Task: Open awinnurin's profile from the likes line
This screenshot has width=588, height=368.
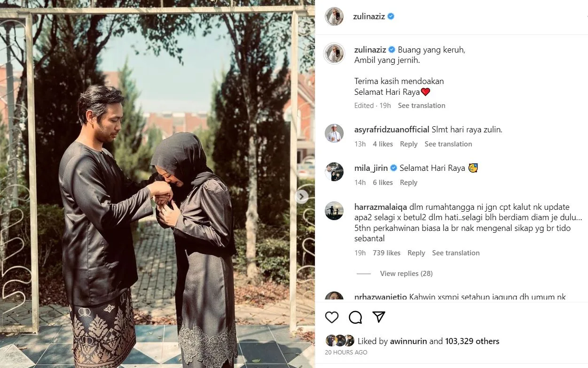Action: (x=408, y=341)
